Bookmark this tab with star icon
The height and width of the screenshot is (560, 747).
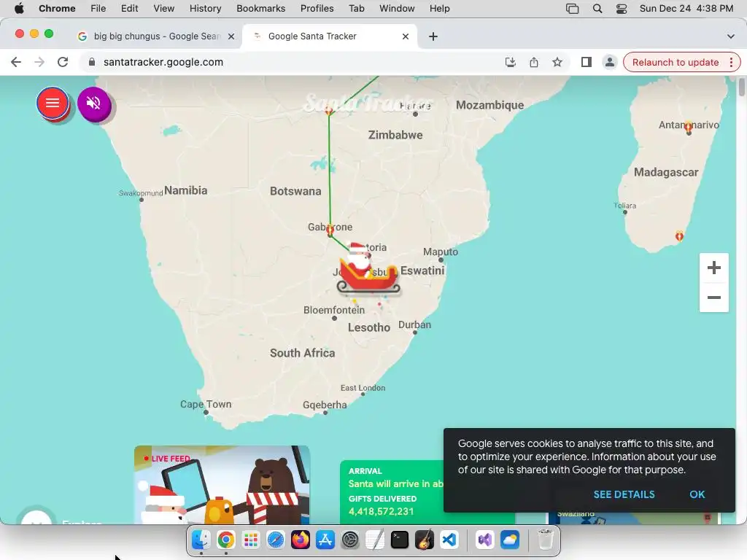[x=557, y=62]
